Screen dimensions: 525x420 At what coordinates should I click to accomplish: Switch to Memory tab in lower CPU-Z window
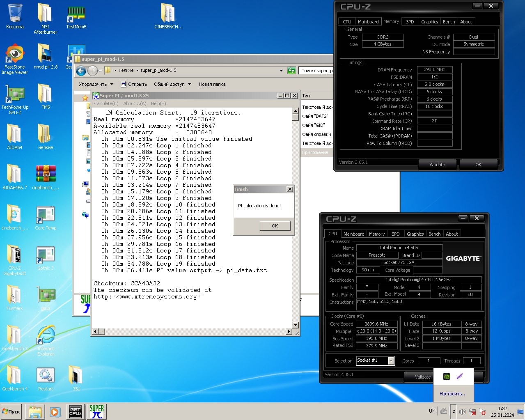[x=377, y=234]
